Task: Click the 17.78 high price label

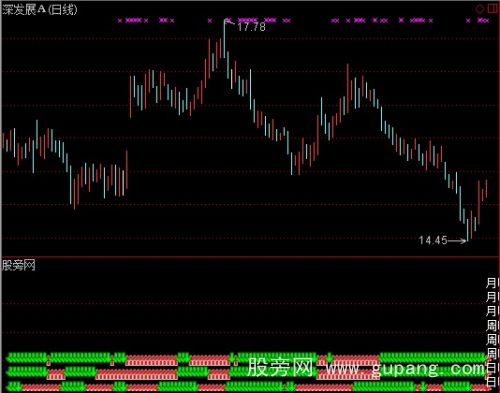Action: (x=251, y=27)
